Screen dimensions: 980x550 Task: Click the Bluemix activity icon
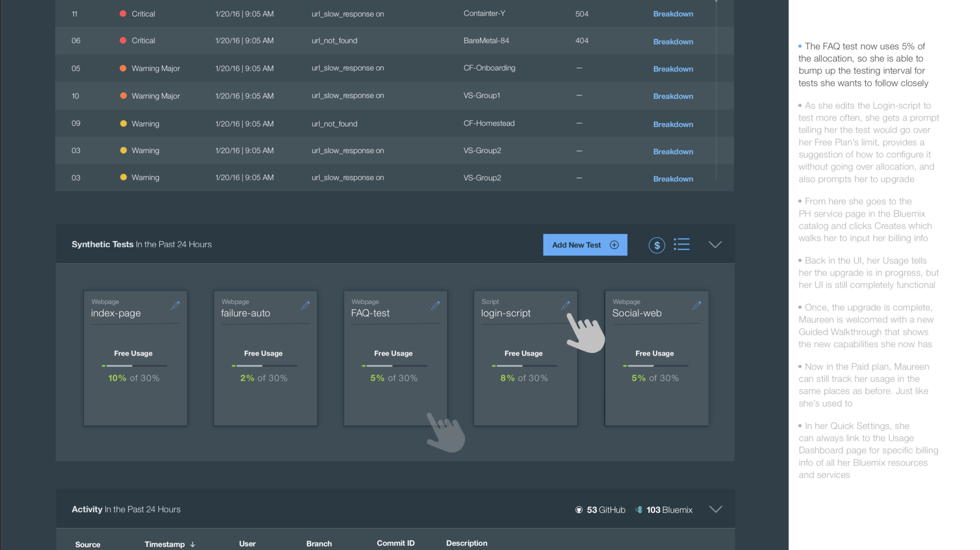point(639,510)
